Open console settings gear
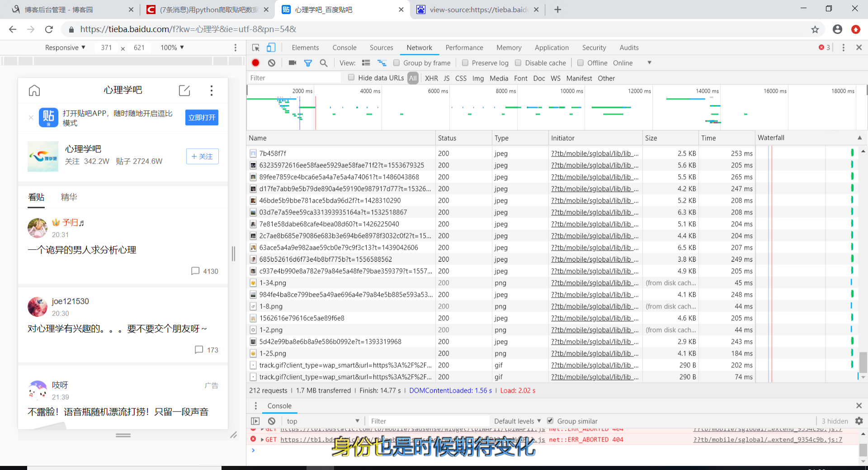Viewport: 868px width, 470px height. coord(859,421)
